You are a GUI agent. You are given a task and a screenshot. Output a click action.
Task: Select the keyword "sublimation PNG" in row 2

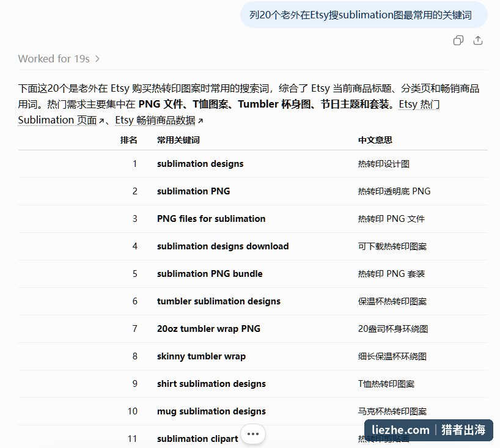pyautogui.click(x=193, y=191)
